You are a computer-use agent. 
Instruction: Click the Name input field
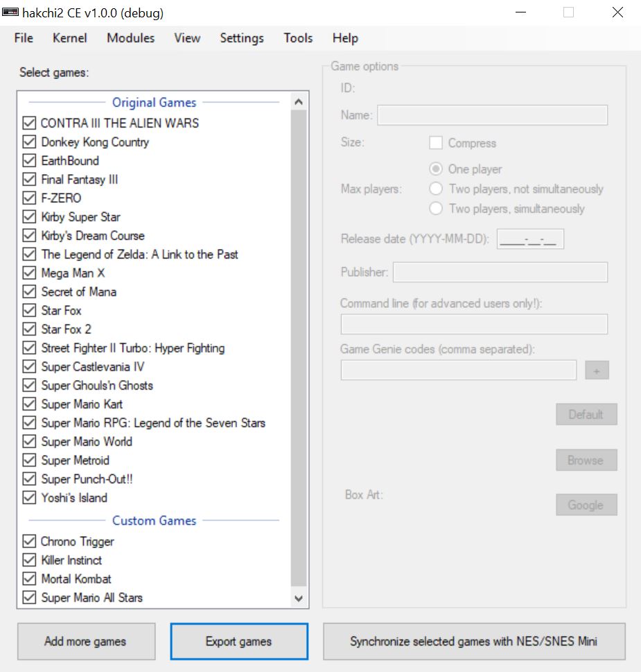coord(493,115)
